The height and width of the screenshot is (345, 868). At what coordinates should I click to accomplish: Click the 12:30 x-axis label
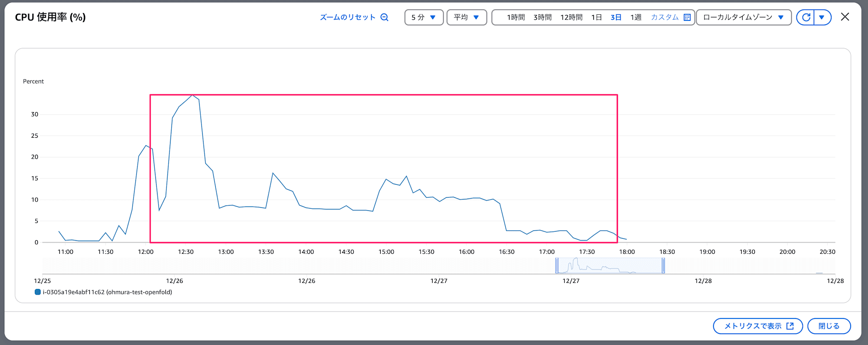click(x=186, y=252)
